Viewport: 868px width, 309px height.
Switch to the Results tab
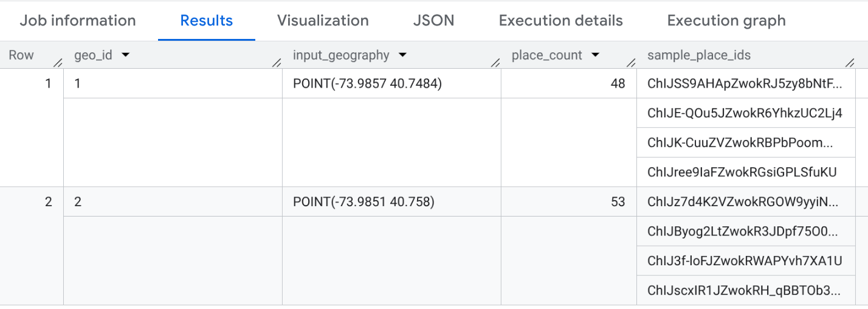click(207, 21)
